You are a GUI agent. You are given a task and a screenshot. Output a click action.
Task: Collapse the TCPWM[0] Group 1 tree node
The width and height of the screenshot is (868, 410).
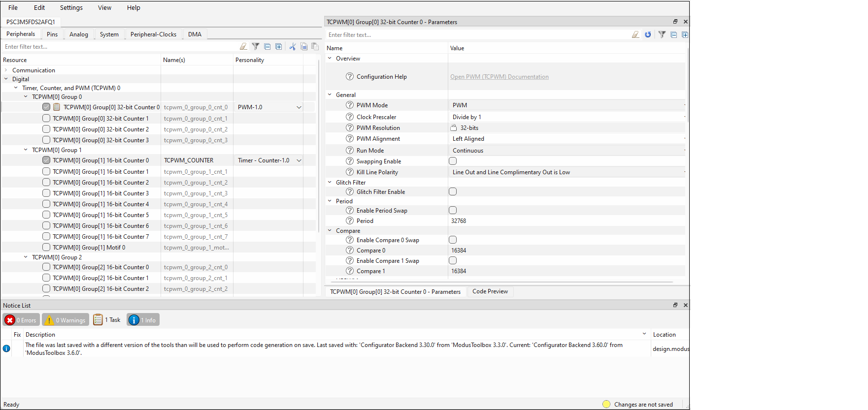click(26, 150)
